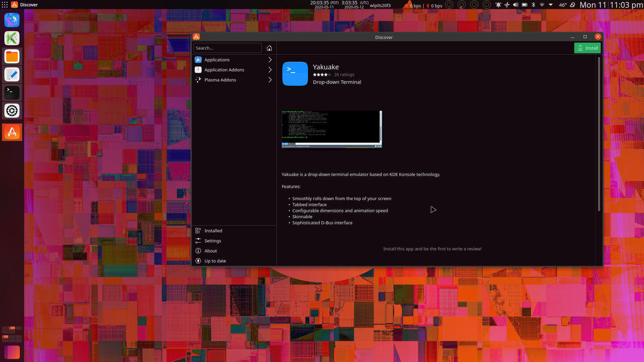Open the file manager dock icon

pos(12,56)
